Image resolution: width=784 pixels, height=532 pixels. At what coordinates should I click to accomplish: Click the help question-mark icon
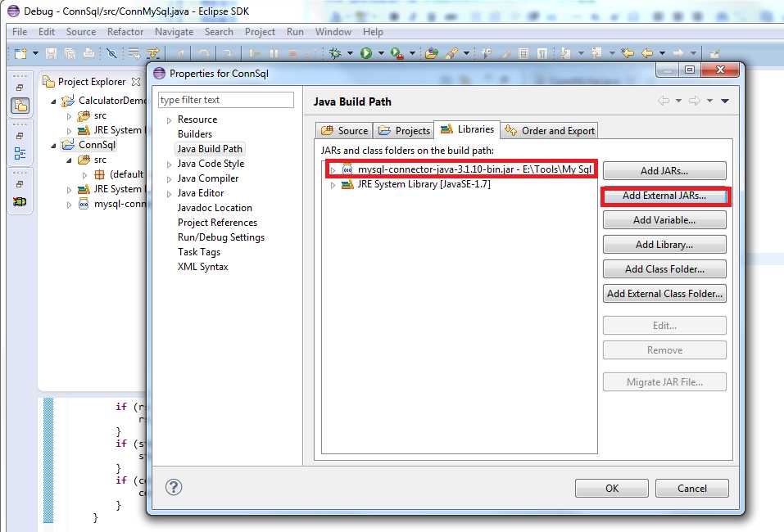click(x=174, y=487)
